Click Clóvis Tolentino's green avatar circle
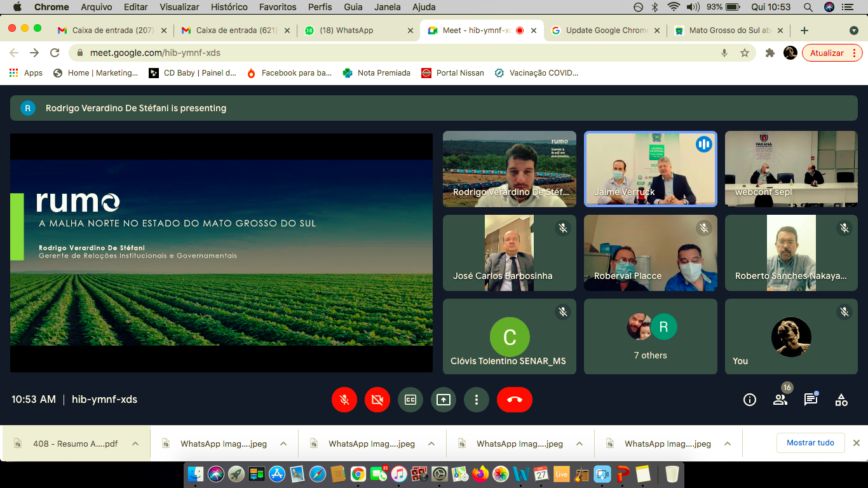 pos(510,337)
